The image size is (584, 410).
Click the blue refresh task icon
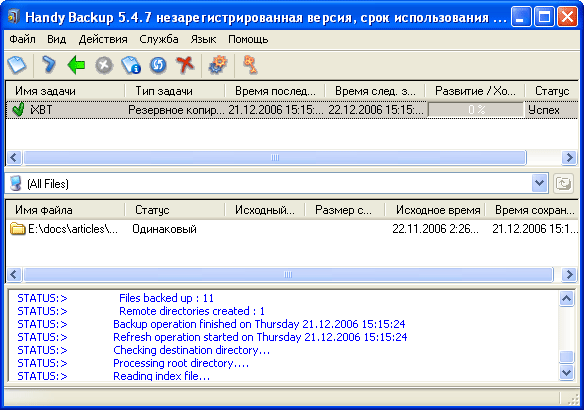click(158, 65)
